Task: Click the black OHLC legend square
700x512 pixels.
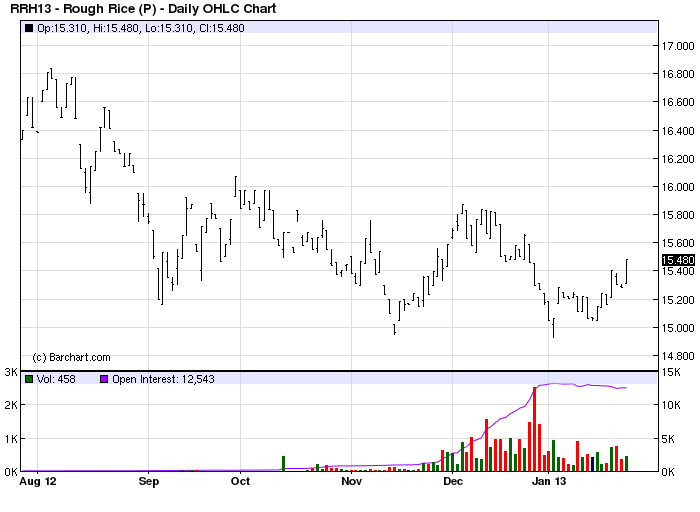Action: [x=29, y=28]
